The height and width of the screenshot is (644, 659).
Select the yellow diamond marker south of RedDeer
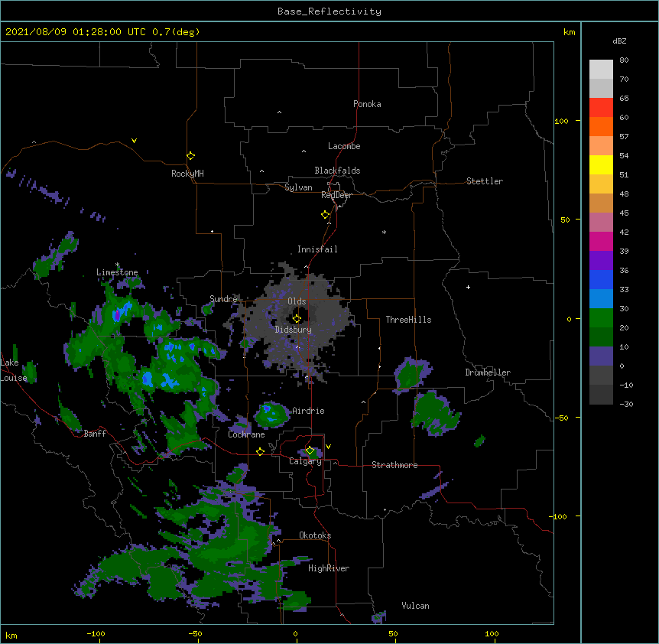point(325,215)
